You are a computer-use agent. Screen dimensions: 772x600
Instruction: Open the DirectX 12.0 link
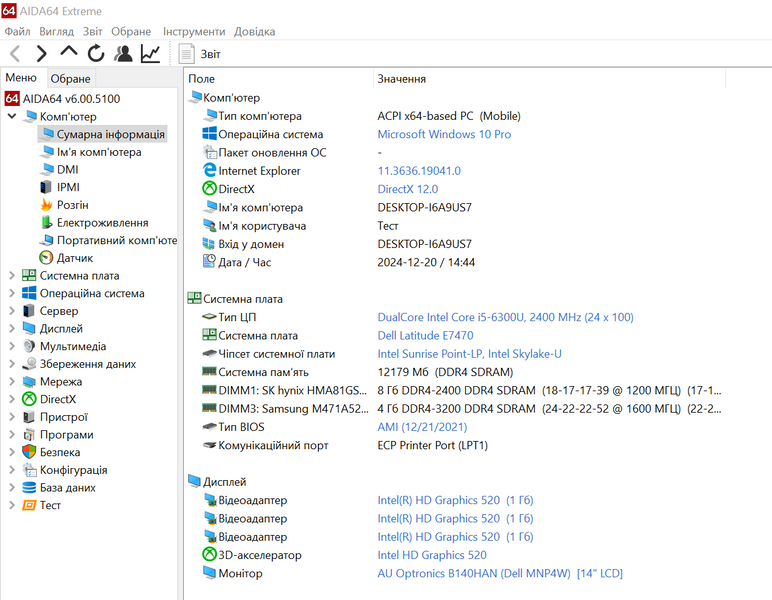(408, 189)
